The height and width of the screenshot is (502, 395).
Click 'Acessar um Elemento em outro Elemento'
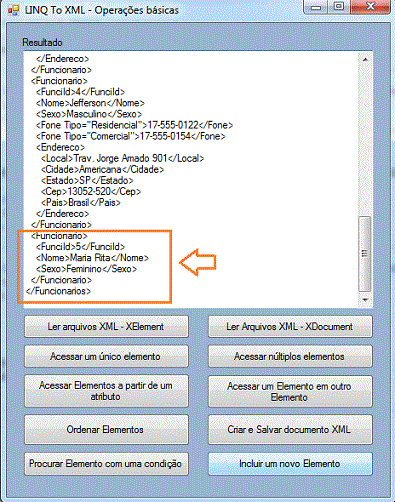[290, 392]
